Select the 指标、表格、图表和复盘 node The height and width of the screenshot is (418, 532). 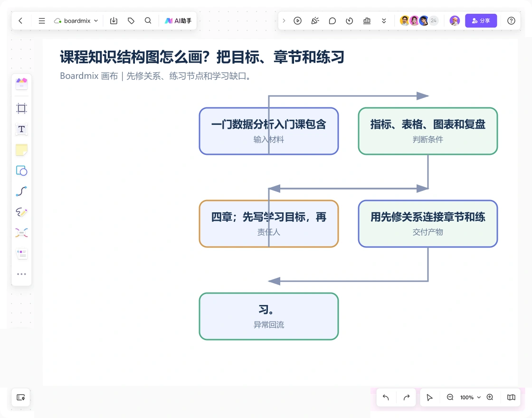[x=428, y=131]
